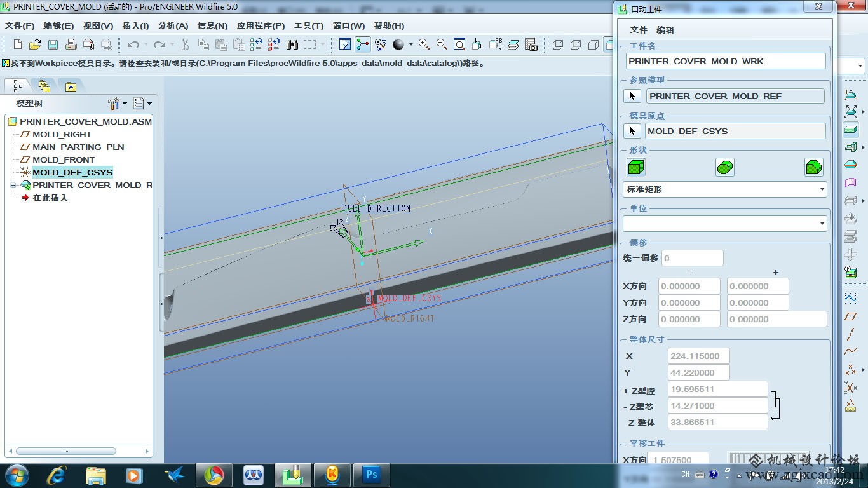Screen dimensions: 868x488
Task: Select the cylinder shape icon
Action: click(x=725, y=167)
